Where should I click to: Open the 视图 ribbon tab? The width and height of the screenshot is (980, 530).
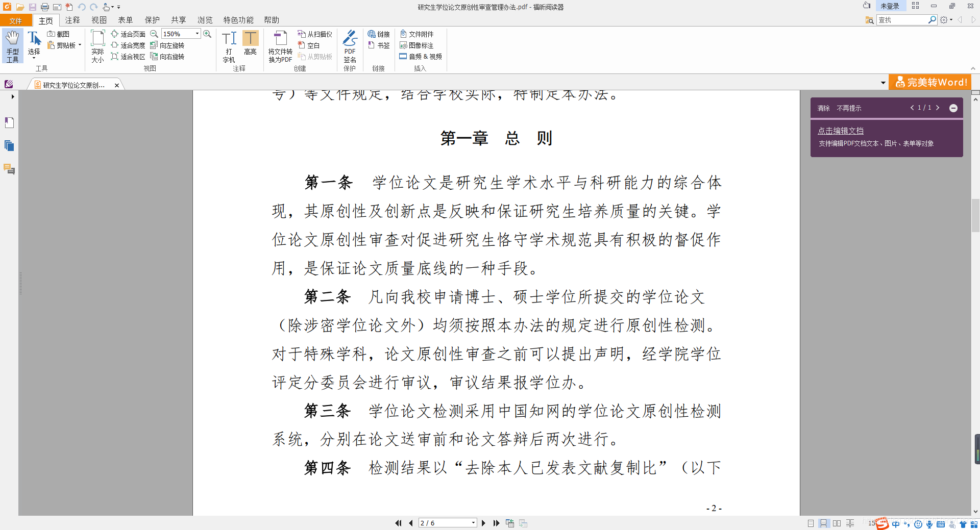[99, 20]
